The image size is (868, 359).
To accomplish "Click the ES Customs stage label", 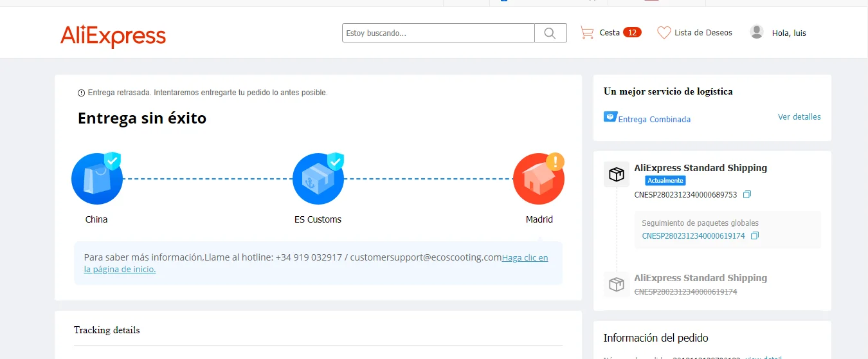I will [x=318, y=219].
